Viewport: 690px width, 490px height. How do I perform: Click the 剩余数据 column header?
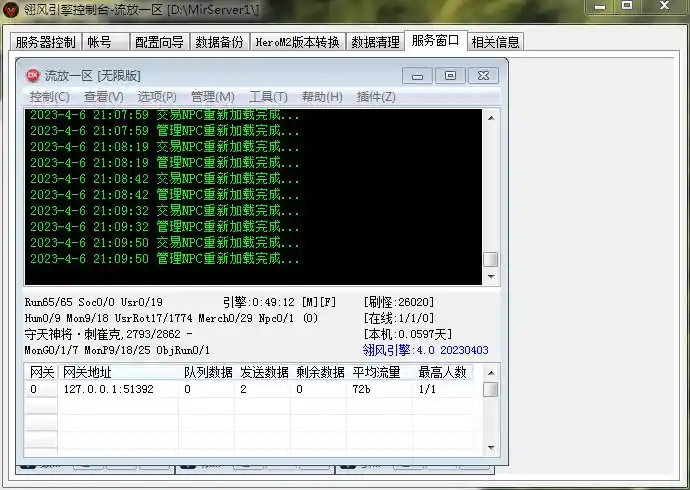tap(319, 373)
